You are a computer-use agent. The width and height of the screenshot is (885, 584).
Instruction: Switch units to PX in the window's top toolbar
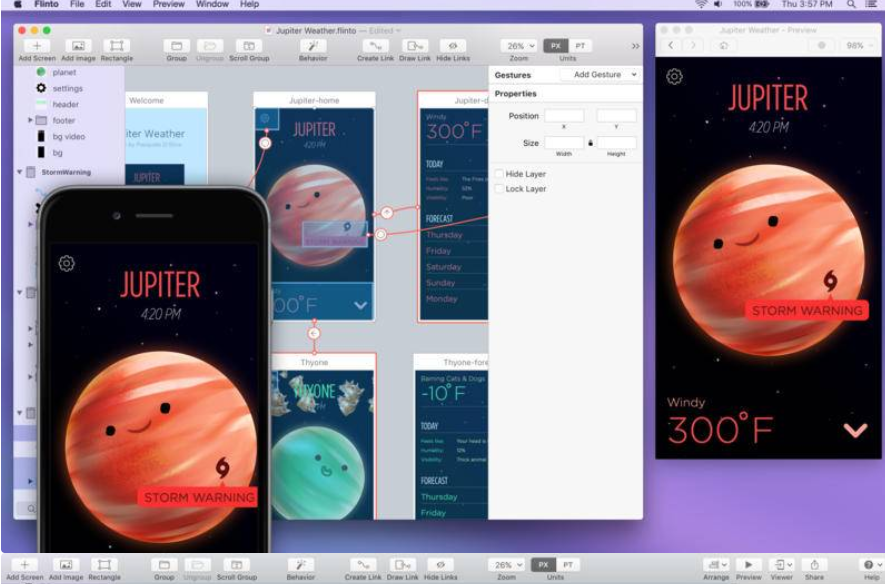point(555,46)
